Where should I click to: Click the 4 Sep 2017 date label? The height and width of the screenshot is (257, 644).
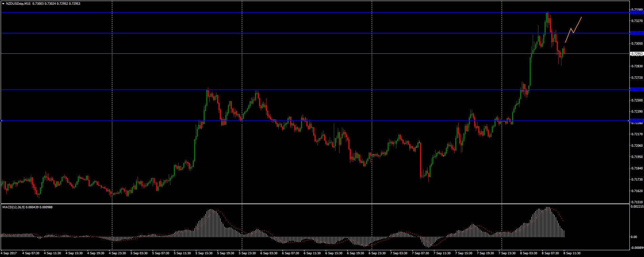coord(9,253)
